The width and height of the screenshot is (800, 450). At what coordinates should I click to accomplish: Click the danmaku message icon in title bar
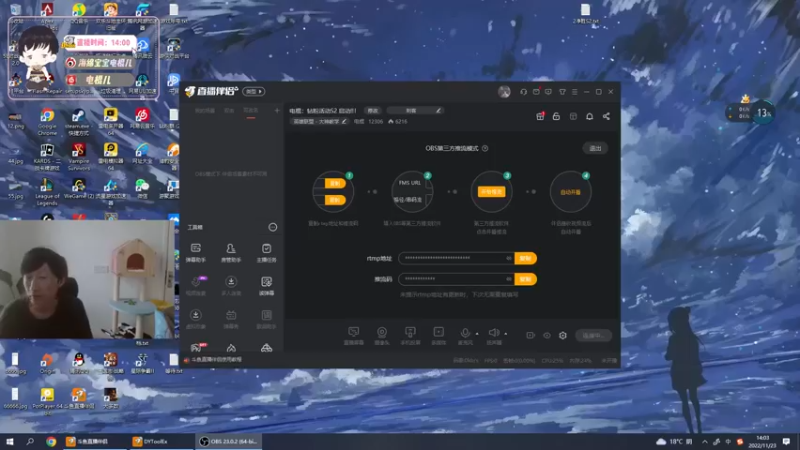[x=548, y=92]
